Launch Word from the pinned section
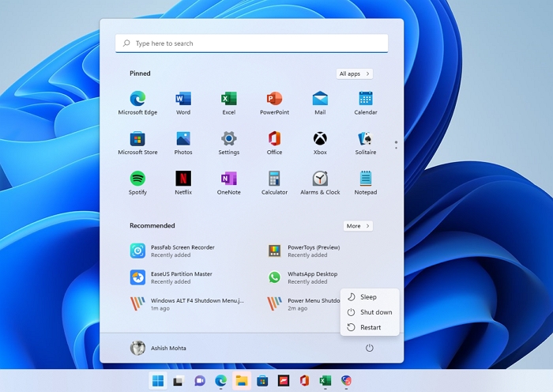Image resolution: width=553 pixels, height=392 pixels. point(183,103)
